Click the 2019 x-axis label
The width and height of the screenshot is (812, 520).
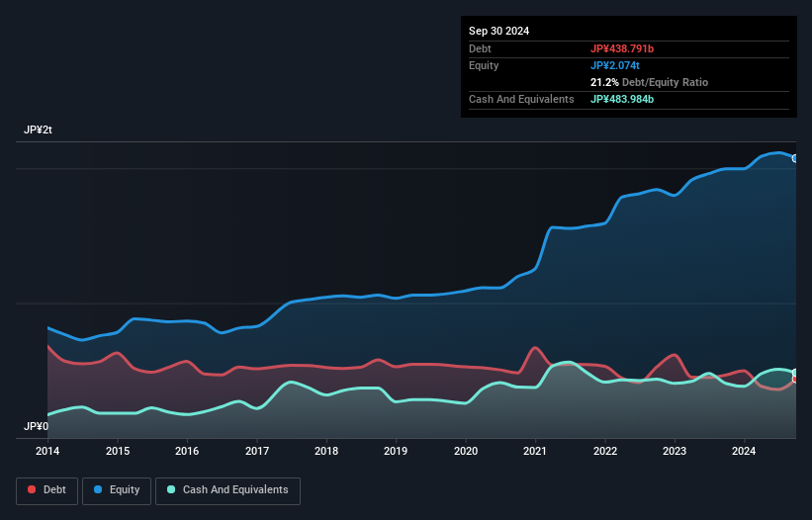tap(396, 451)
